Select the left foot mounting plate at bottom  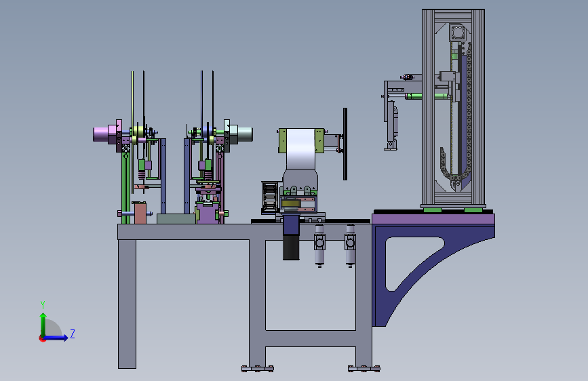click(x=258, y=369)
